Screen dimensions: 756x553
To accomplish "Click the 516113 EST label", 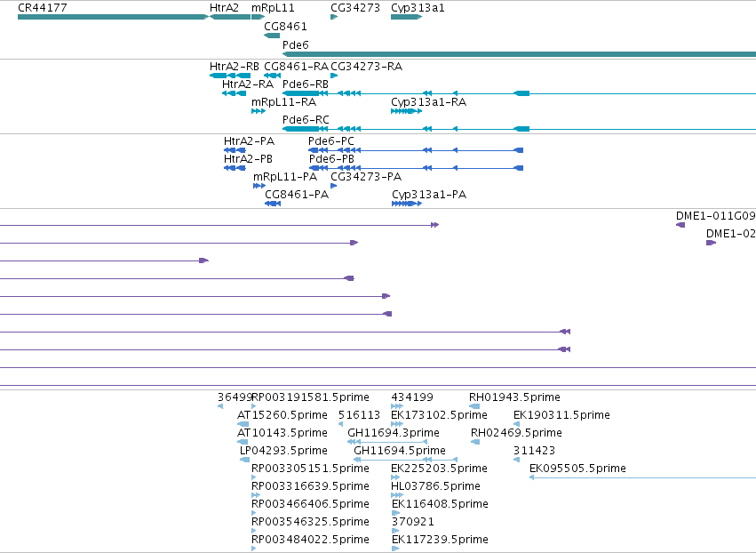I will tap(359, 415).
